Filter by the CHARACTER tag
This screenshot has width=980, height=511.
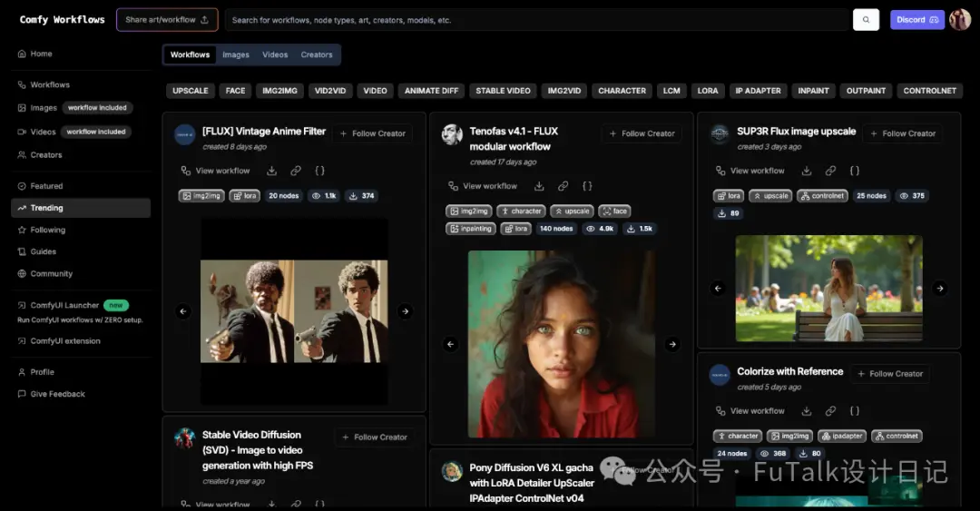622,91
